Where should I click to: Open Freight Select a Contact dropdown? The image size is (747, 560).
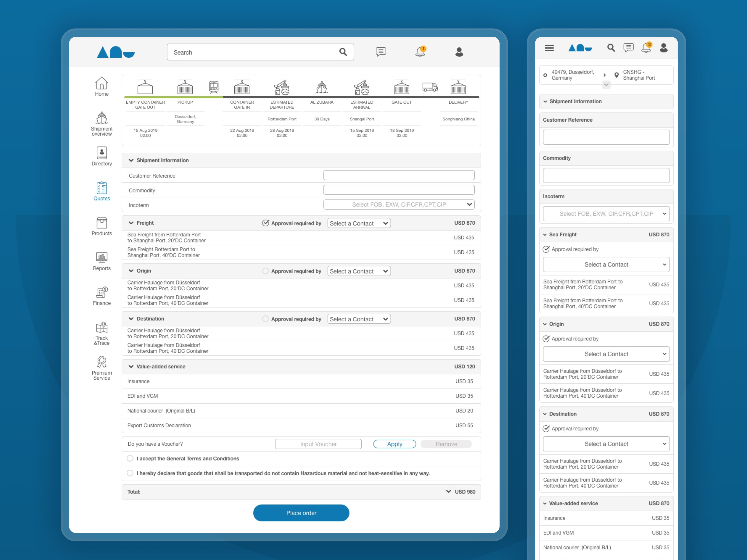(x=359, y=223)
